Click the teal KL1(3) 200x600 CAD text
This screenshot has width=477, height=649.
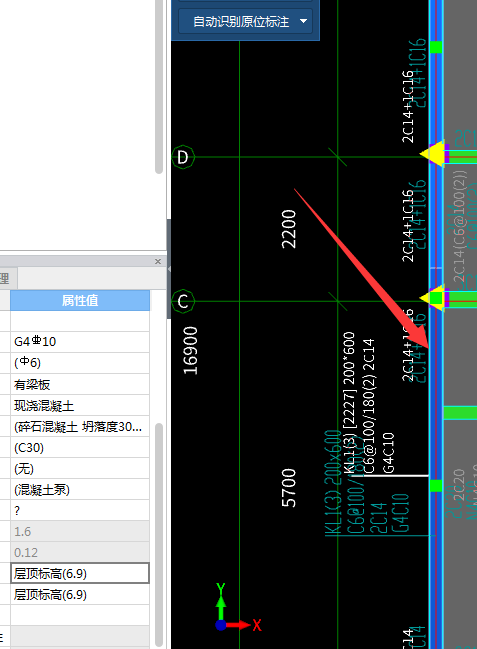333,483
